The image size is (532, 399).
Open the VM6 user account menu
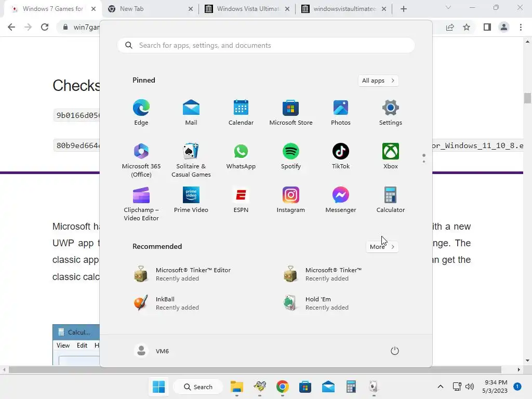point(152,351)
